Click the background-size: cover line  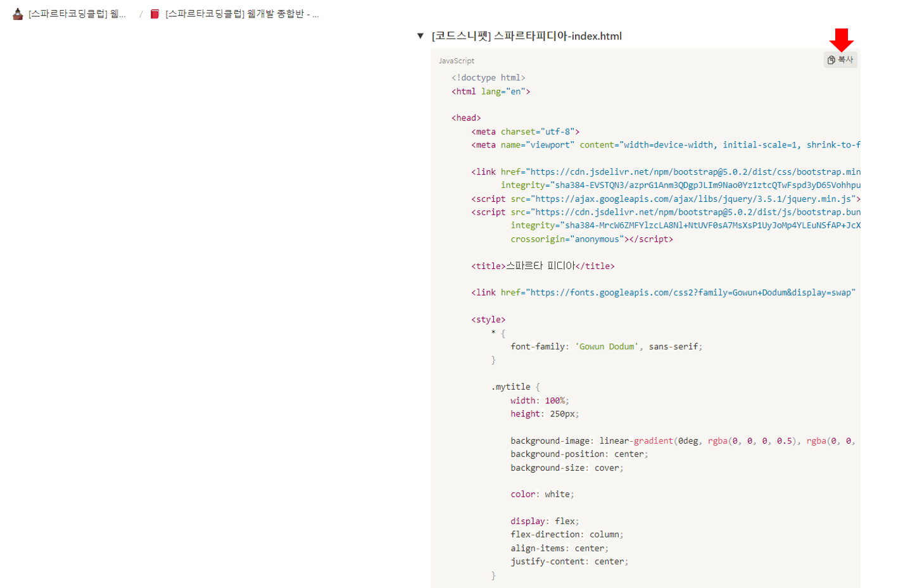[x=567, y=468]
